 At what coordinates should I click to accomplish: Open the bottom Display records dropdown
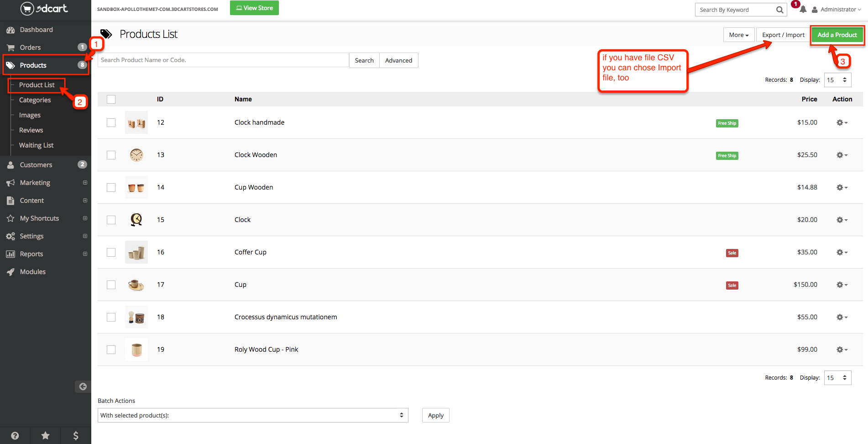837,378
